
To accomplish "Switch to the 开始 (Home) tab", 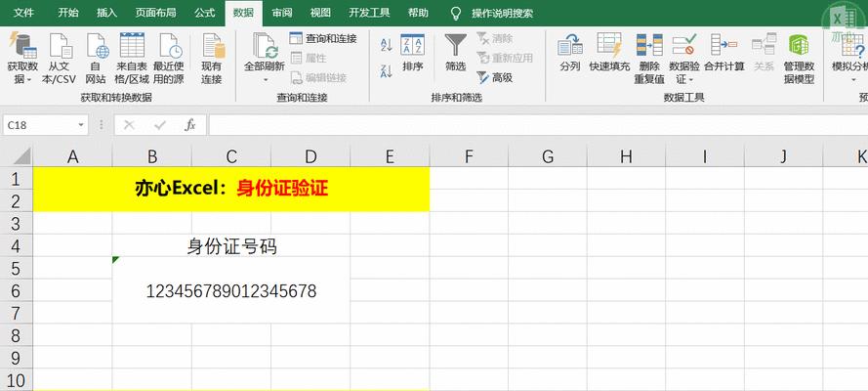I will (x=68, y=13).
